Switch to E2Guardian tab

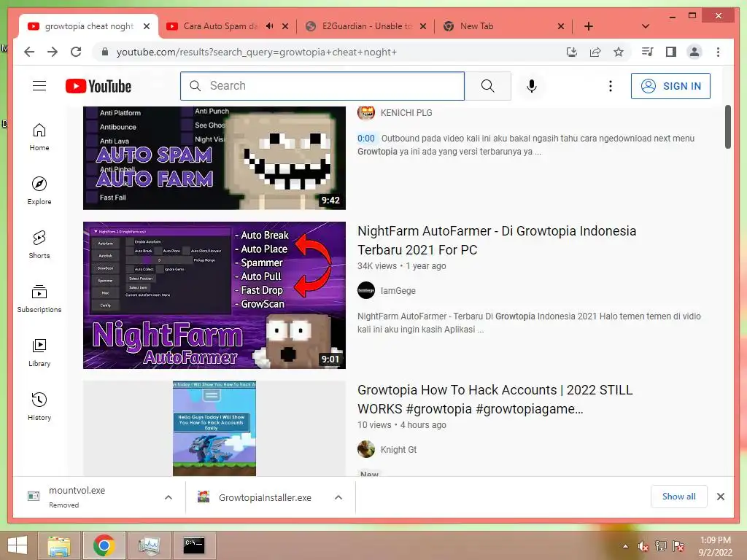point(368,26)
